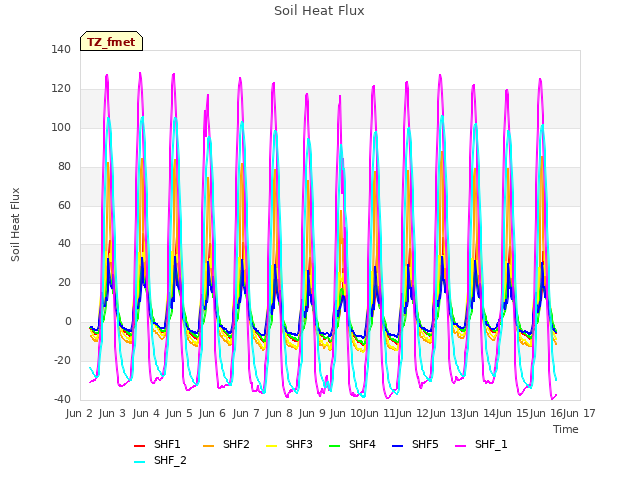This screenshot has width=640, height=480.
Task: Click the Jun 9 x-axis date label
Action: (312, 413)
